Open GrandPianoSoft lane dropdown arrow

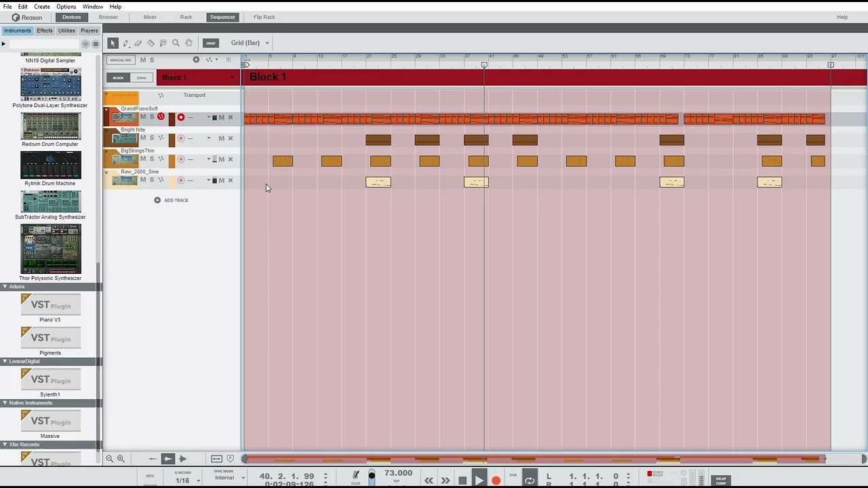coord(208,118)
